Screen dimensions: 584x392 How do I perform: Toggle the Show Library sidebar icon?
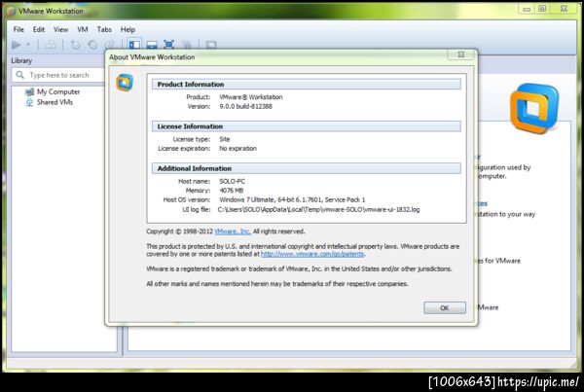click(x=134, y=45)
